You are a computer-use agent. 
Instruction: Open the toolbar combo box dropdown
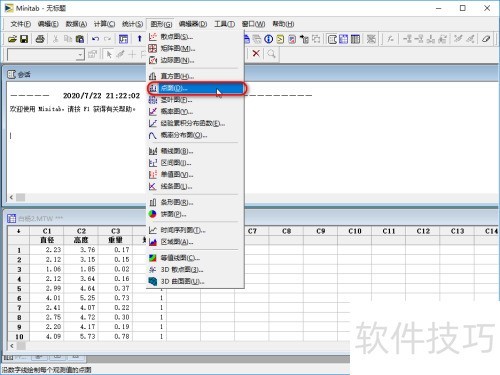point(80,54)
